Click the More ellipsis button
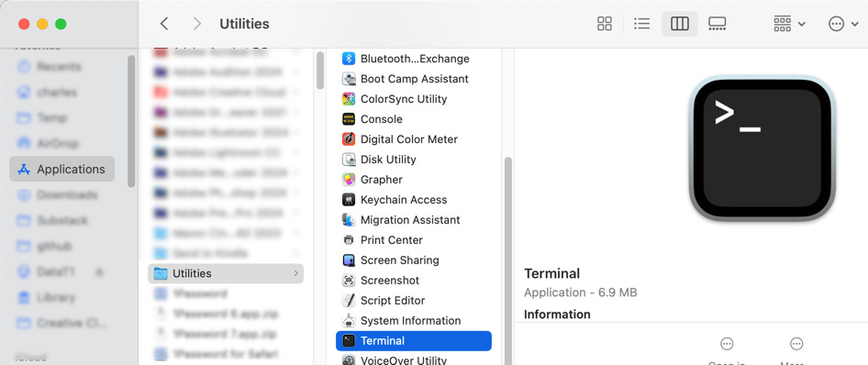The height and width of the screenshot is (365, 868). click(796, 343)
